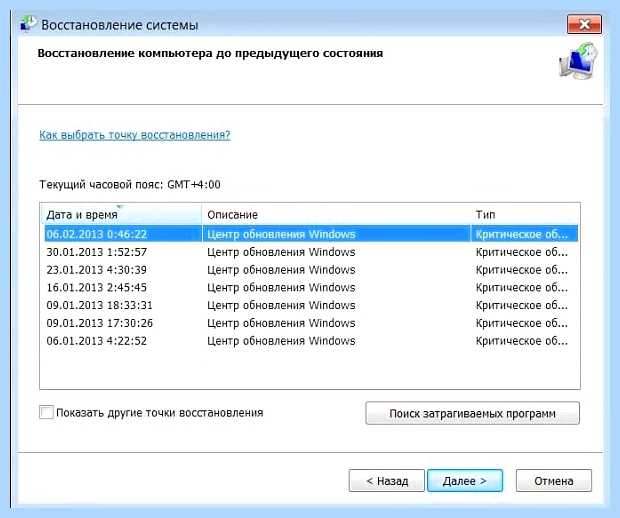Open 'Как выбрать точку восстановления?' help link
This screenshot has height=518, width=620.
point(134,135)
